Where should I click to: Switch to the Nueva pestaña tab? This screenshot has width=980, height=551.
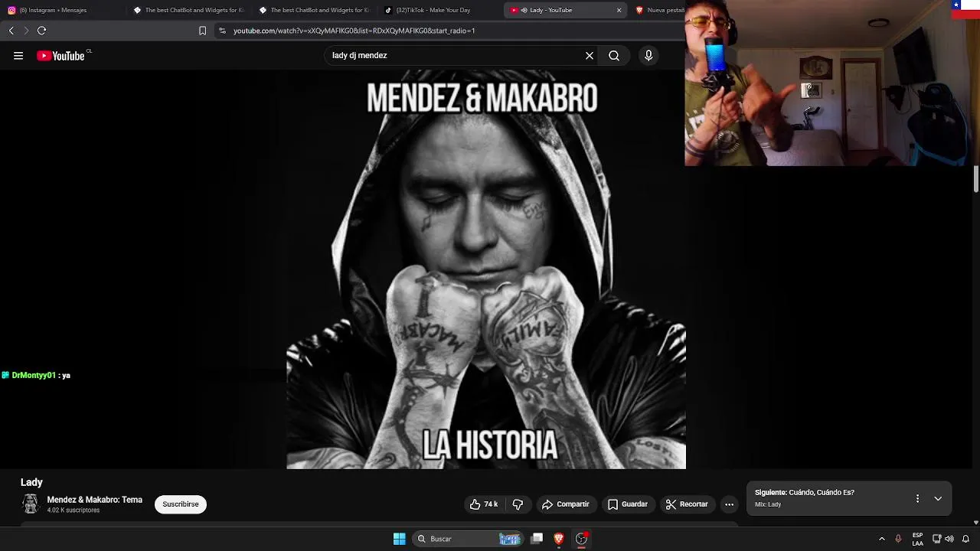coord(659,10)
